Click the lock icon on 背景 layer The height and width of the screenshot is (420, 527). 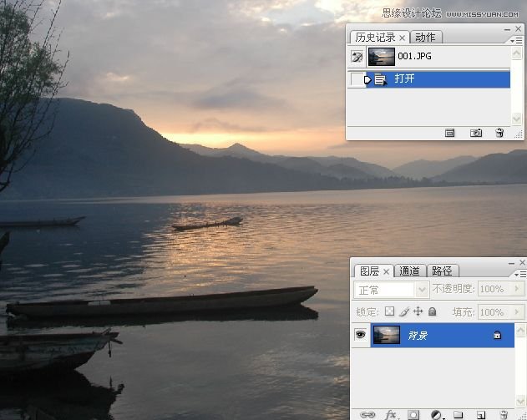coord(497,335)
